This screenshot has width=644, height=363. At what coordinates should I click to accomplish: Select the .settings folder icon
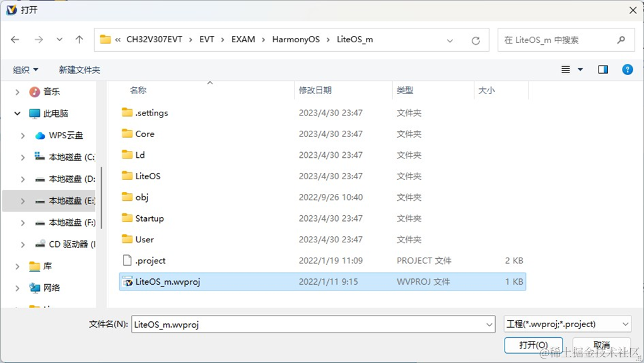coord(127,112)
